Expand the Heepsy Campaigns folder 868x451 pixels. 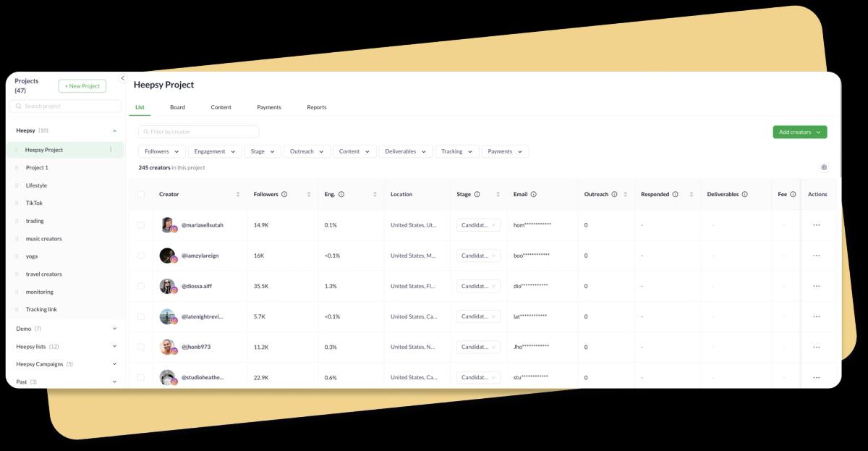(114, 364)
